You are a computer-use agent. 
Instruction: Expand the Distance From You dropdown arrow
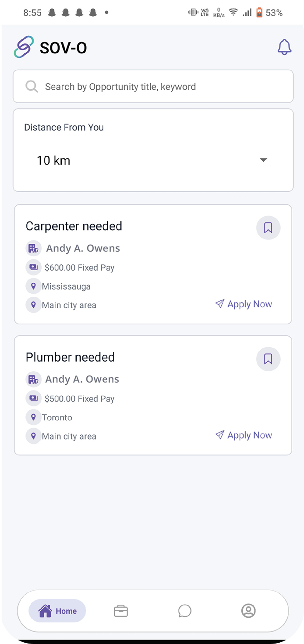tap(263, 160)
